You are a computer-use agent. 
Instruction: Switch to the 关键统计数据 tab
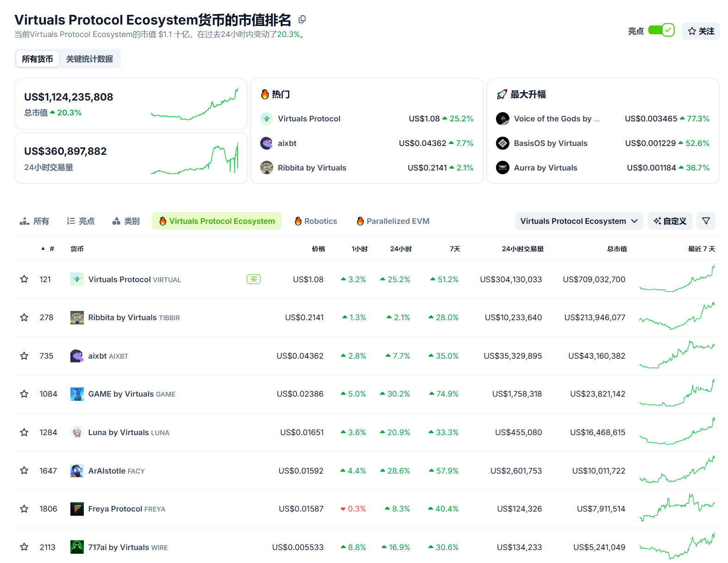click(x=89, y=59)
